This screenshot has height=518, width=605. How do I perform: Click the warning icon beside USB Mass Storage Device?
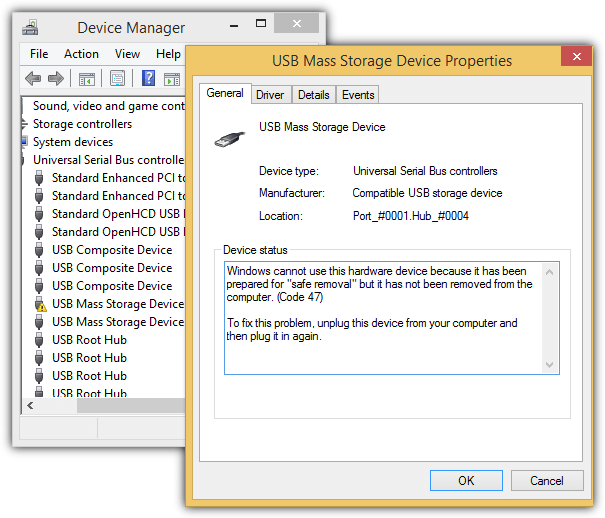point(39,304)
